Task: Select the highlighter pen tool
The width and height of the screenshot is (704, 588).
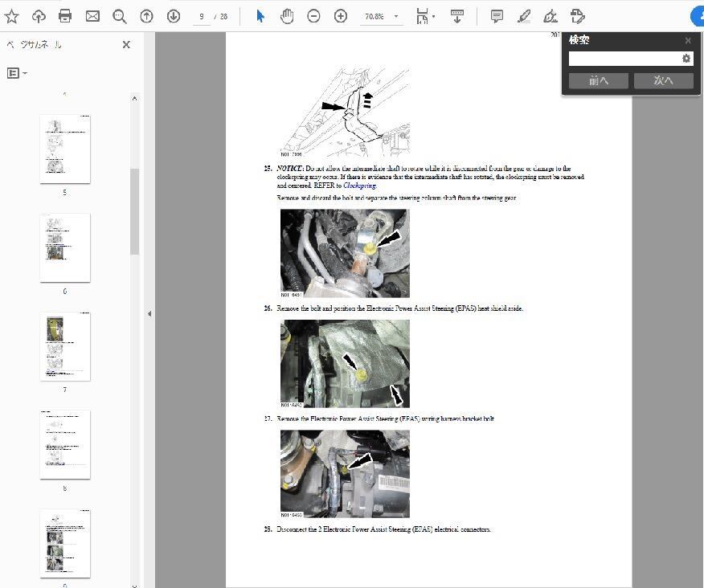Action: [x=523, y=17]
